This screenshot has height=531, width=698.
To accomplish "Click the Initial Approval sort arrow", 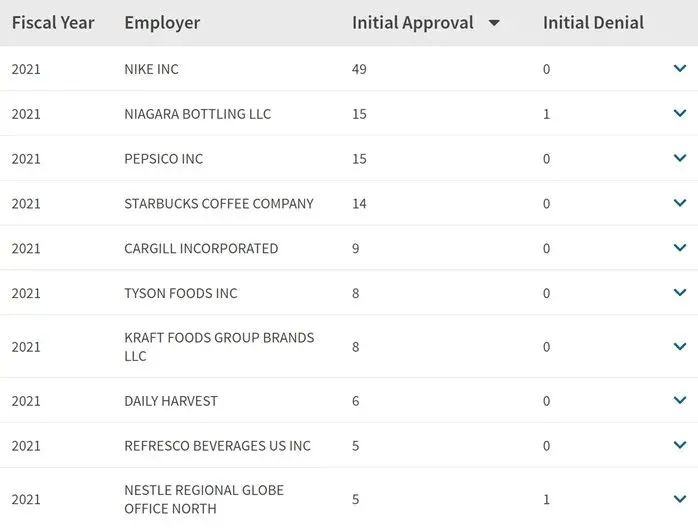I will pos(494,23).
